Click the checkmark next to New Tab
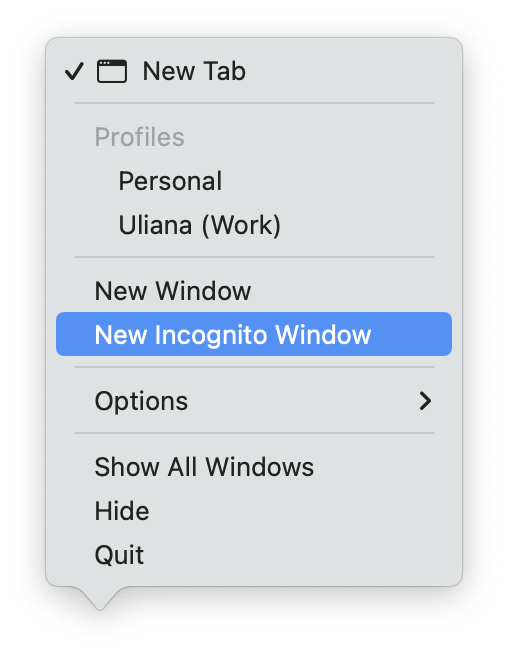The width and height of the screenshot is (508, 668). [74, 71]
